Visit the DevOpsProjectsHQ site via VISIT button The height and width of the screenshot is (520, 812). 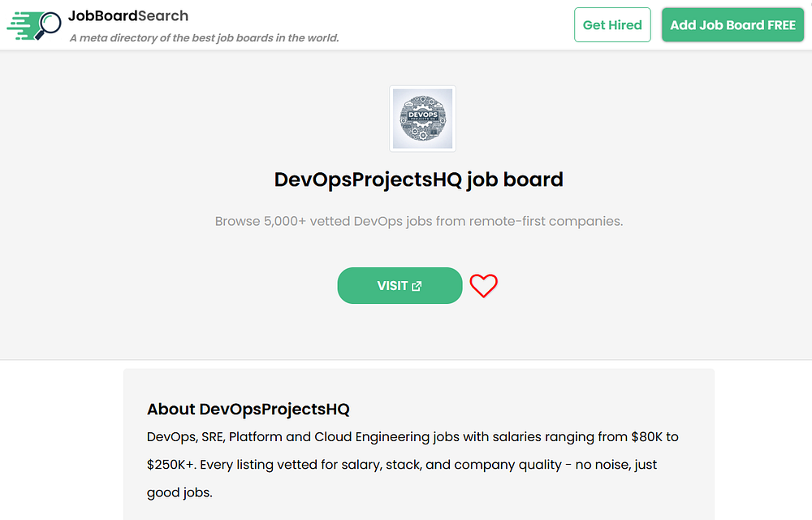pos(392,286)
